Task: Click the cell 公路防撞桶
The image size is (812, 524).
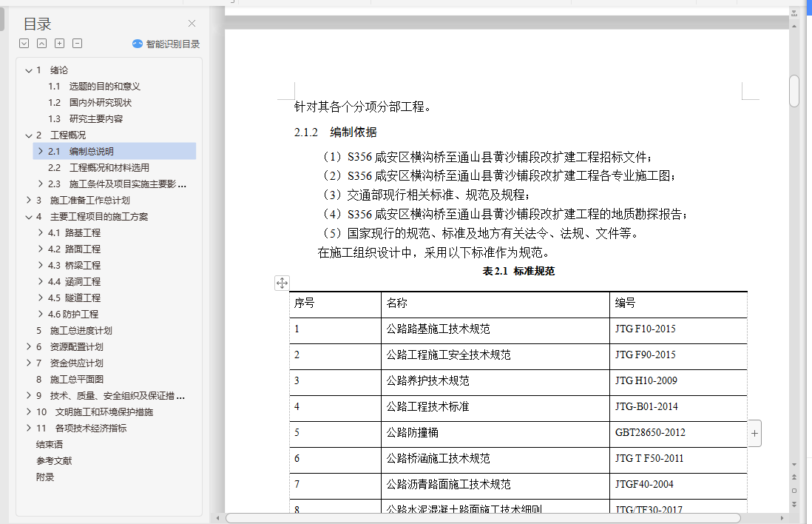Action: click(x=495, y=434)
